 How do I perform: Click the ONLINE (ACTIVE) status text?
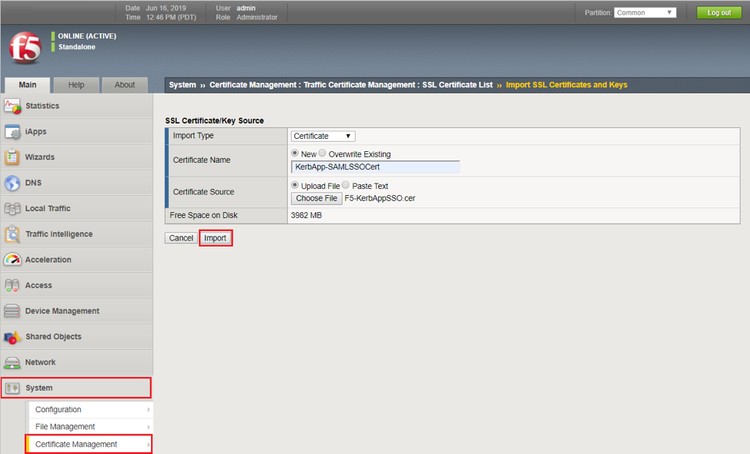pos(87,36)
